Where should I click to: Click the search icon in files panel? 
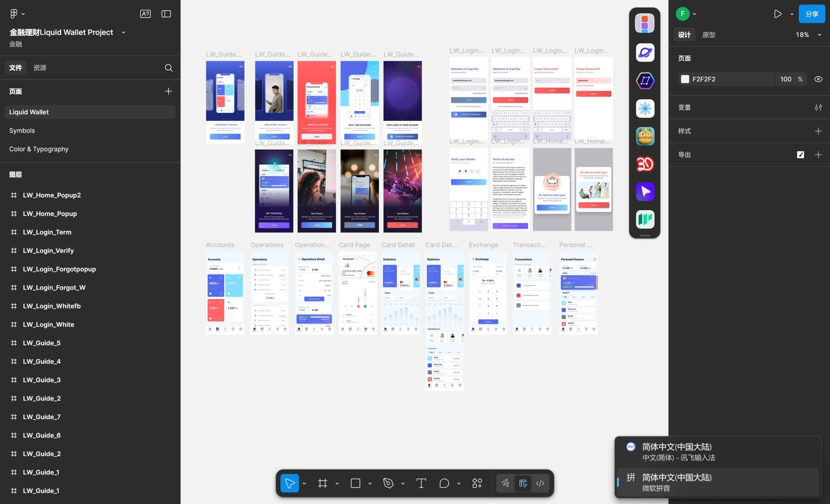169,68
